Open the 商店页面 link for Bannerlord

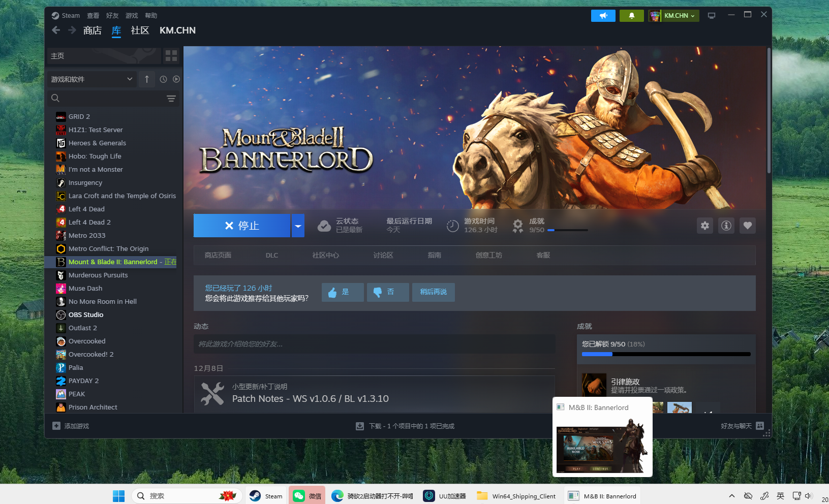[x=218, y=255]
